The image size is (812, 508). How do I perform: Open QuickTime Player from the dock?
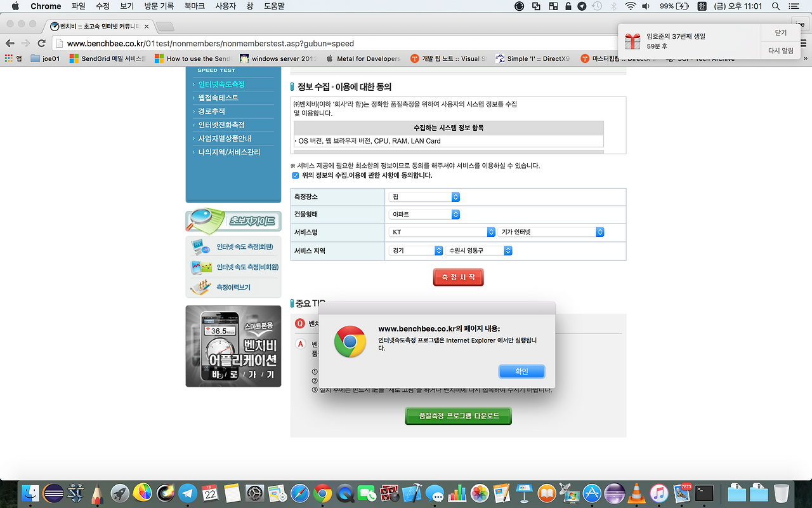click(x=345, y=493)
